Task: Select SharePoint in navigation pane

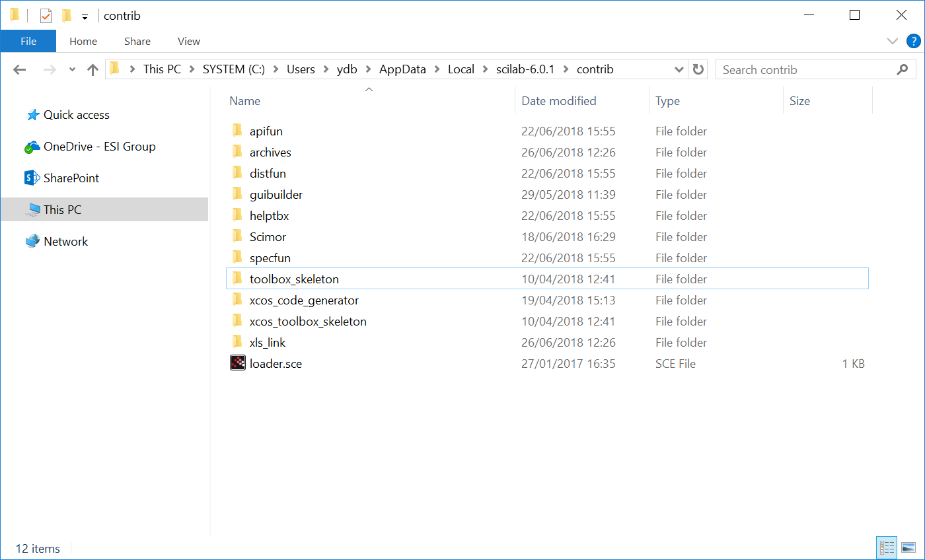Action: point(71,178)
